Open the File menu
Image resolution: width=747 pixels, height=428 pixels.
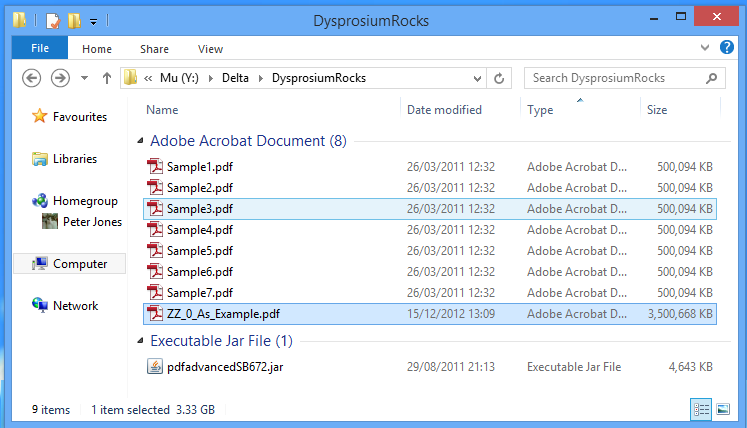coord(40,48)
